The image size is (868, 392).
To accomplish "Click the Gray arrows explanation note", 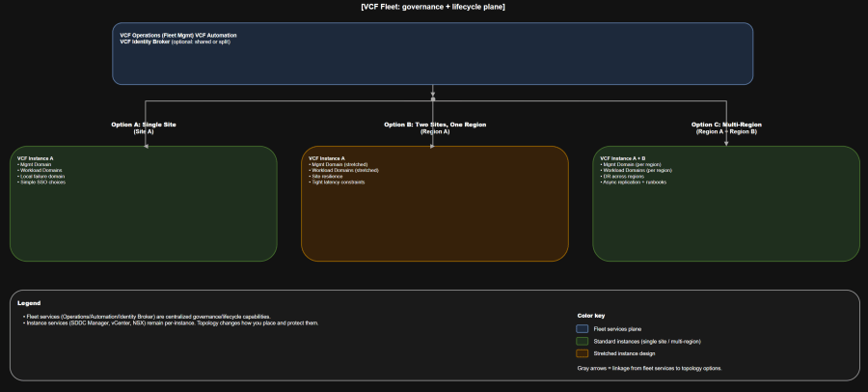I will (648, 368).
